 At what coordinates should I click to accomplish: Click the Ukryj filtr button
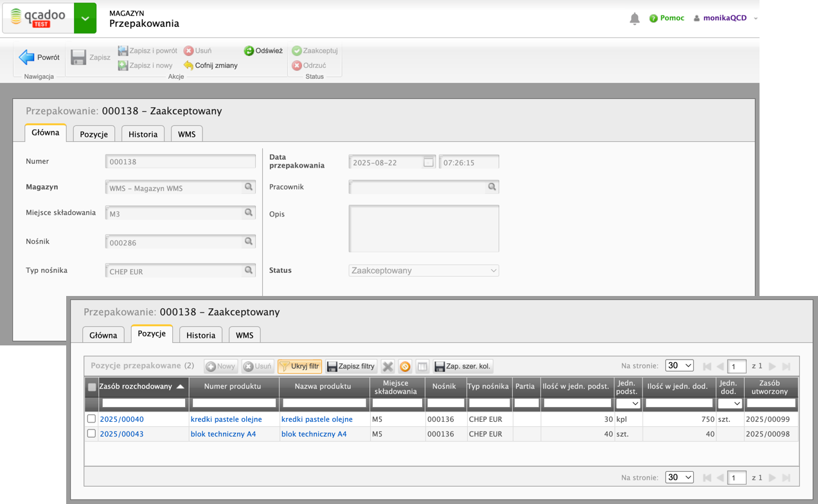[x=299, y=366]
